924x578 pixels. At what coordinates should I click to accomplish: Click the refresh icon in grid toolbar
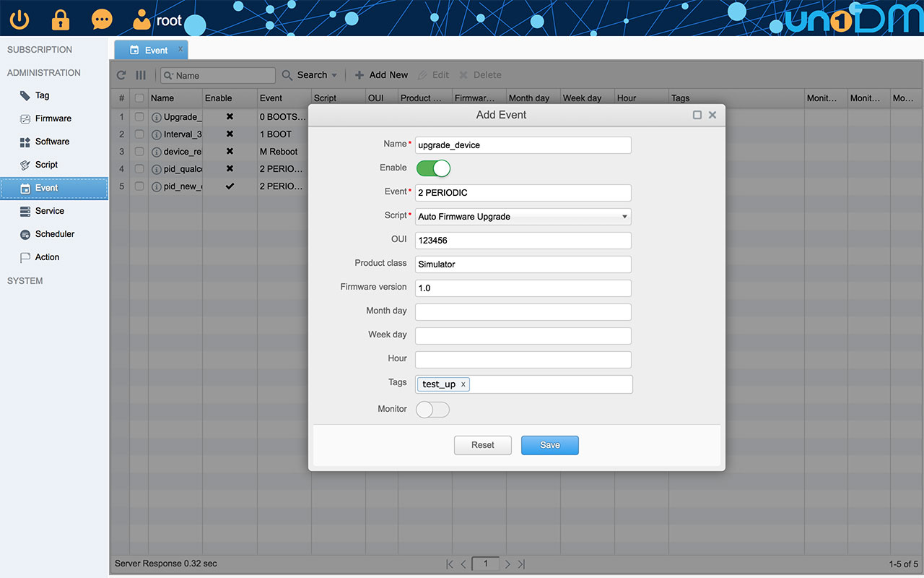tap(121, 75)
